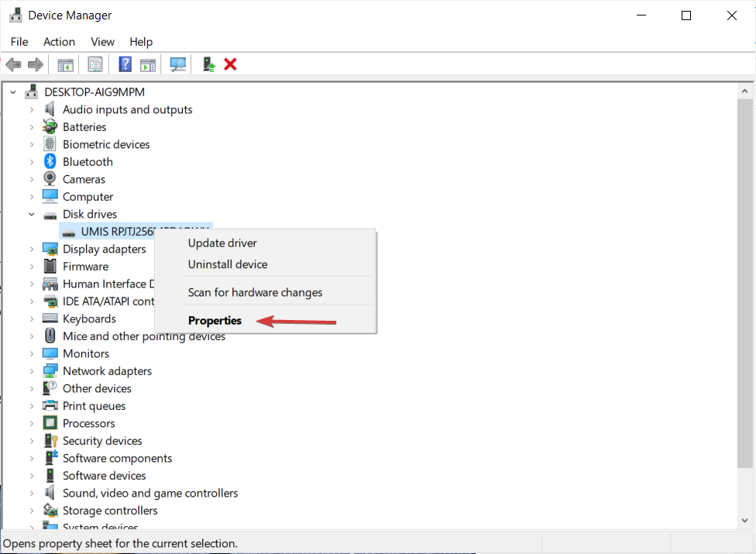Screen dimensions: 756x554
Task: Click the scrollbar down arrow
Action: pyautogui.click(x=745, y=520)
